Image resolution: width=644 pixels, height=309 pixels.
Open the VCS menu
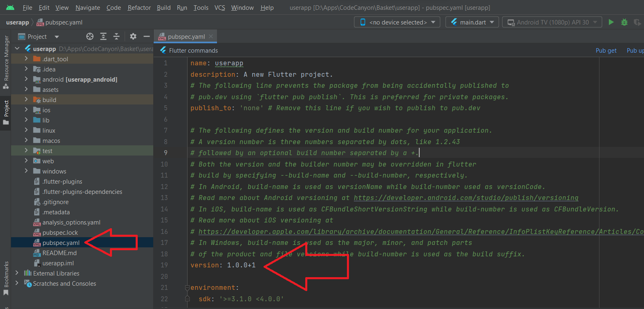(x=219, y=7)
